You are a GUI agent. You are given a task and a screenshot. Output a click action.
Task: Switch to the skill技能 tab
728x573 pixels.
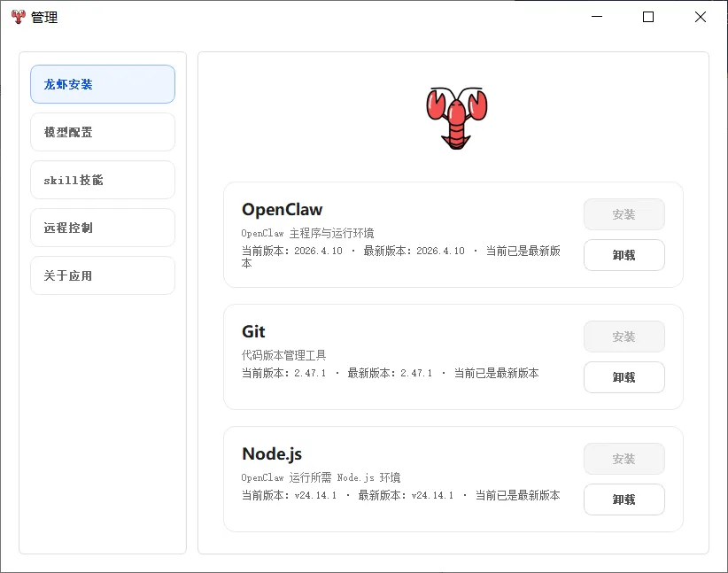click(103, 180)
